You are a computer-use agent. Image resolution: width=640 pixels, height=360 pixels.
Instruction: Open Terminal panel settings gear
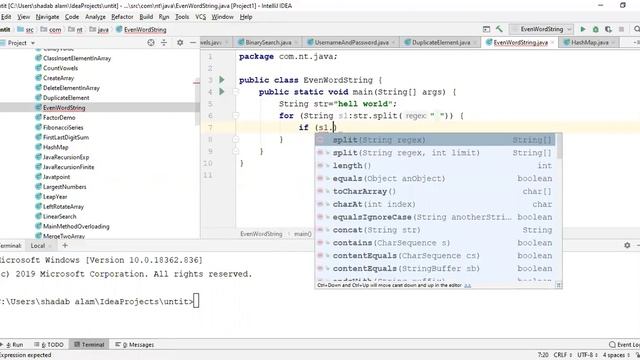pos(627,245)
